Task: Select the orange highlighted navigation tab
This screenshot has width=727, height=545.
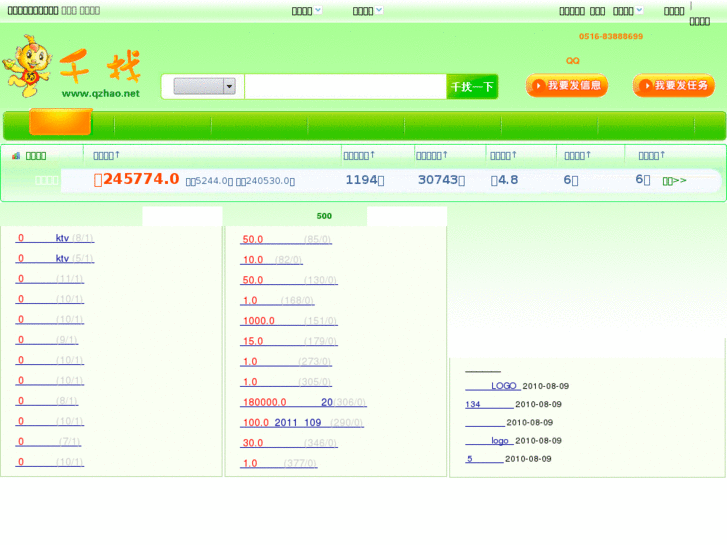Action: 60,122
